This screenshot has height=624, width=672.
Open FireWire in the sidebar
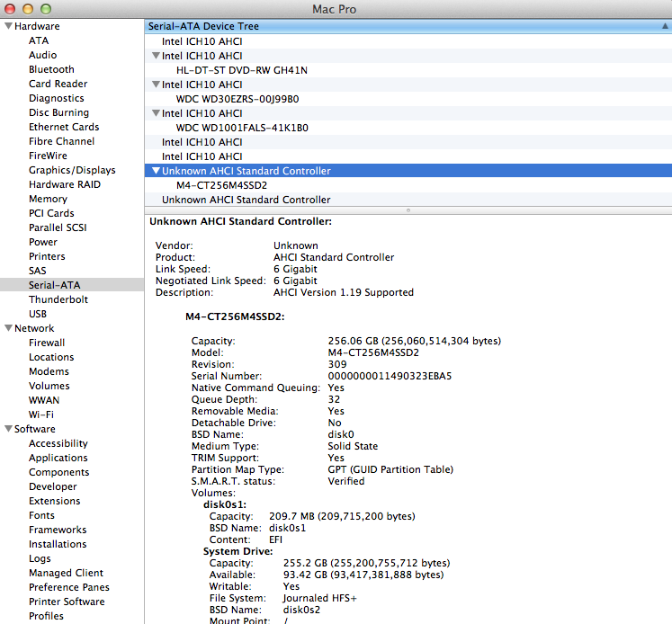tap(48, 156)
